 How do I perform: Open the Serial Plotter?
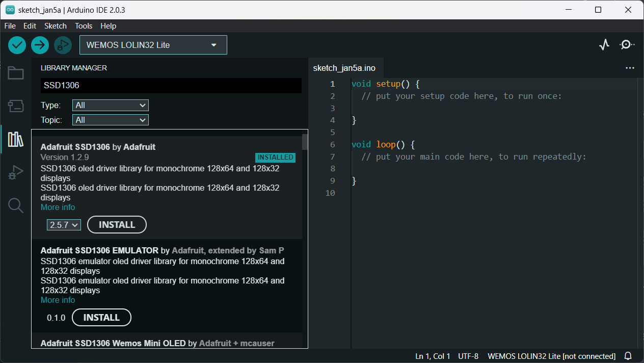point(604,45)
